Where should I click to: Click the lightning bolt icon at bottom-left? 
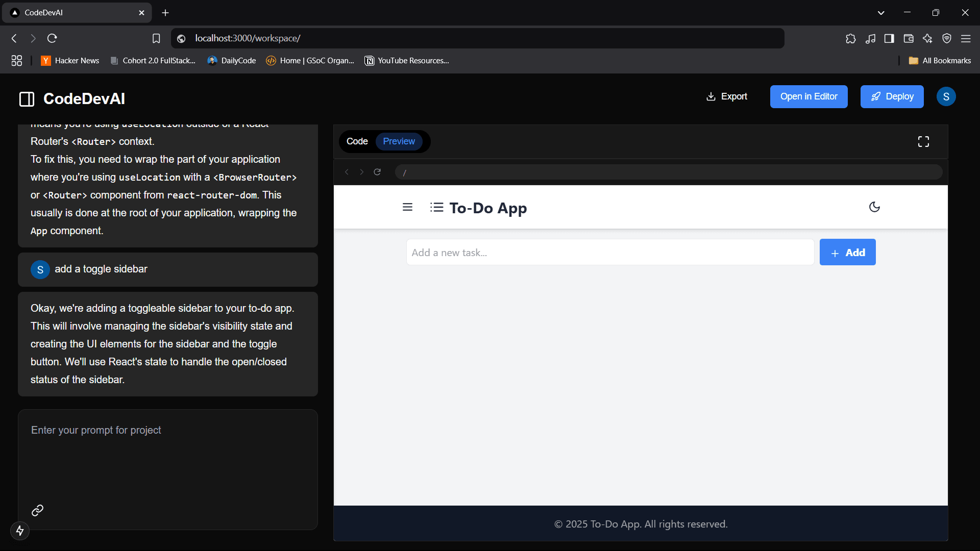(x=20, y=531)
